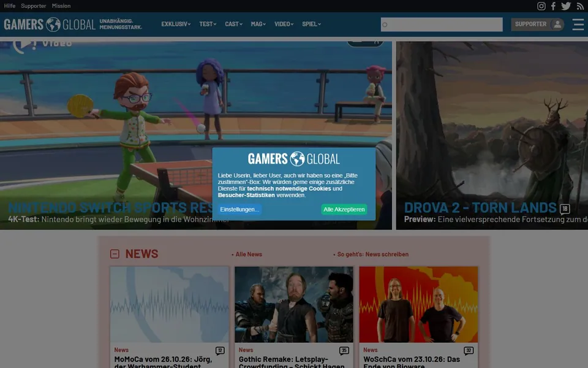Open WoSchCa vom 23.10.26 news title
Screen dimensions: 588x368
[412, 362]
